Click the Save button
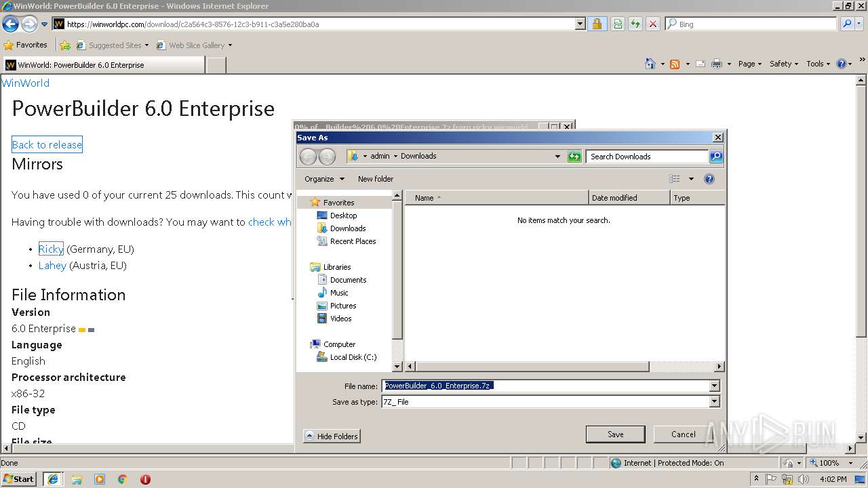Screen dimensions: 868x488 click(x=615, y=434)
